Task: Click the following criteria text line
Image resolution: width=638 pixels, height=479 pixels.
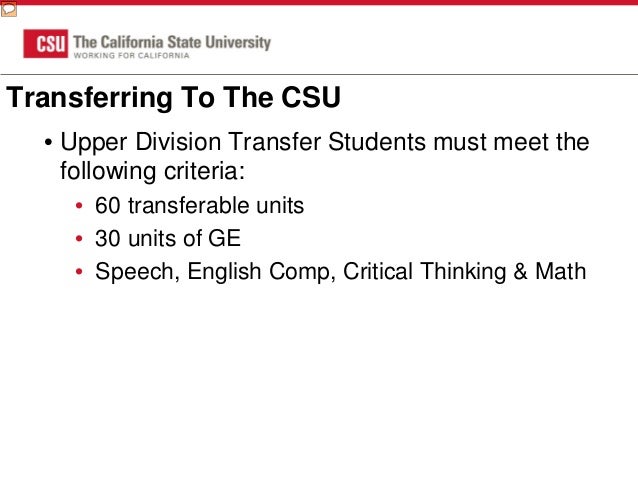Action: 153,171
